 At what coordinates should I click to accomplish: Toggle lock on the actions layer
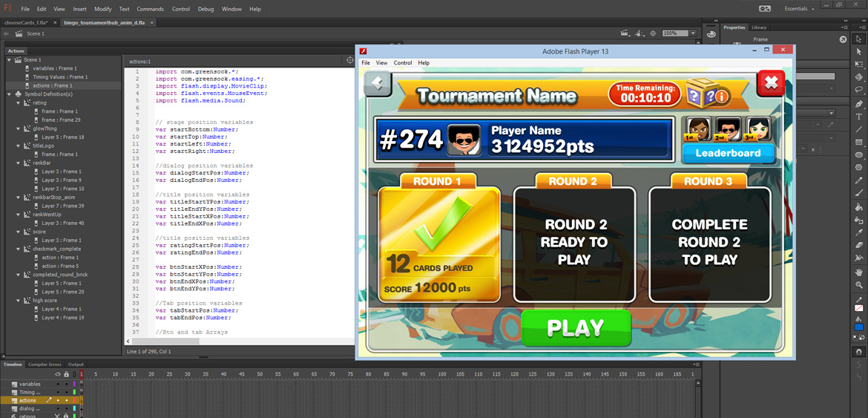pos(66,400)
